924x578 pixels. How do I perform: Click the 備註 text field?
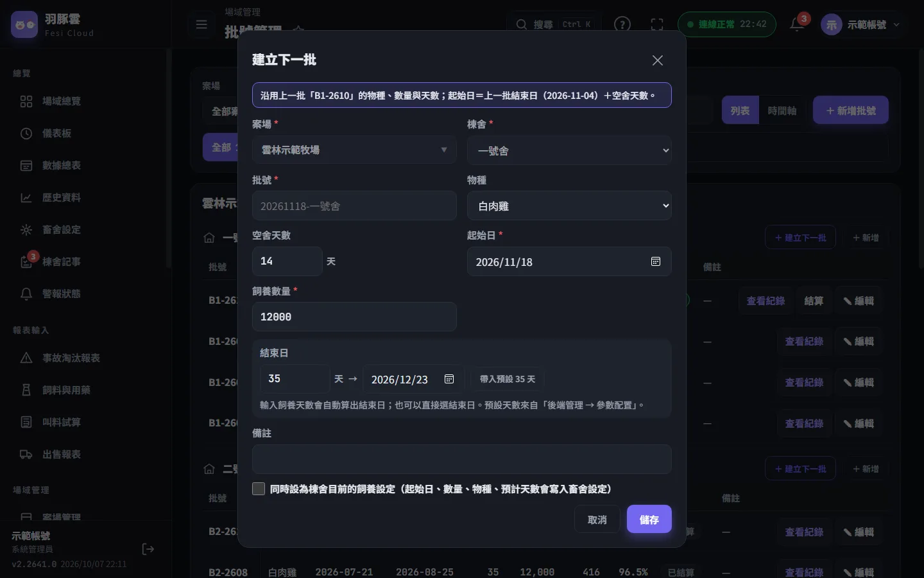pyautogui.click(x=462, y=459)
